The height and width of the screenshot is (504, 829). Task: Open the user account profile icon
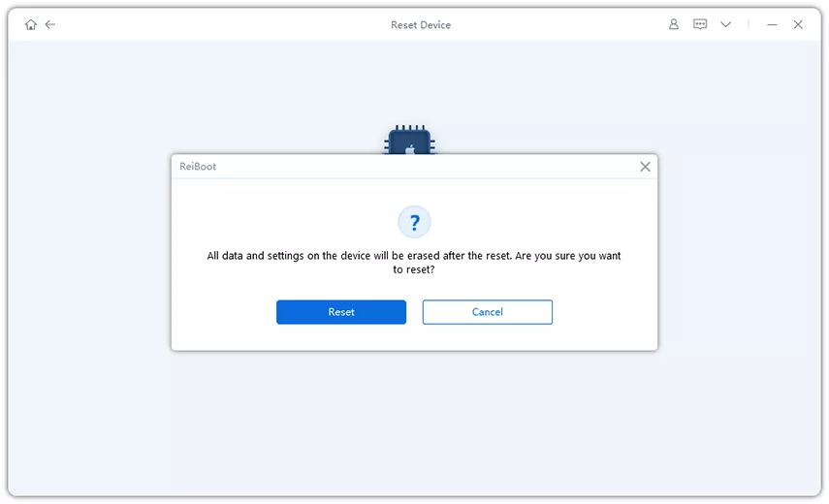[674, 24]
